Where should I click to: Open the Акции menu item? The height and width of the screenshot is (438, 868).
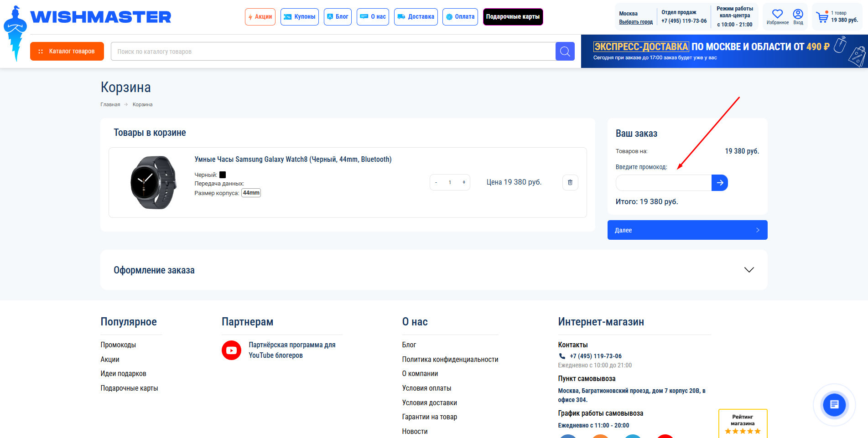pyautogui.click(x=260, y=17)
